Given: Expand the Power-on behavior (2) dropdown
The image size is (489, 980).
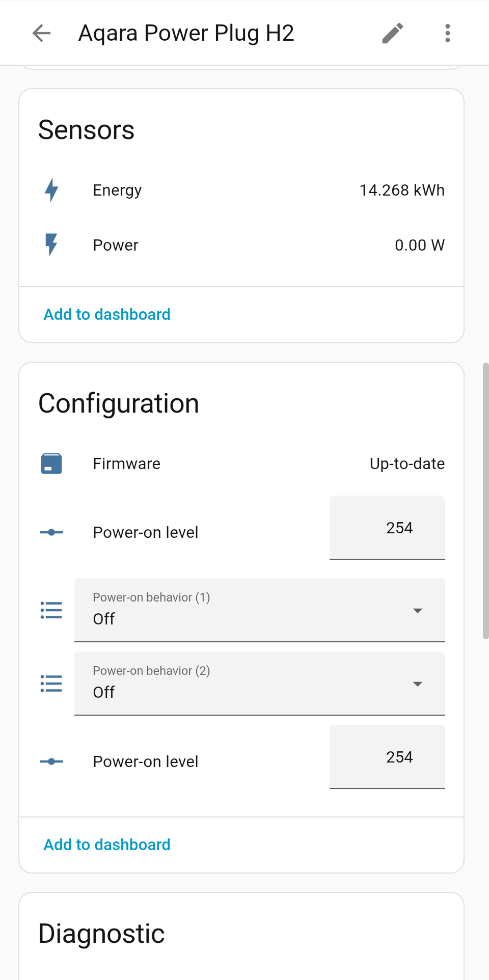Looking at the screenshot, I should (418, 684).
